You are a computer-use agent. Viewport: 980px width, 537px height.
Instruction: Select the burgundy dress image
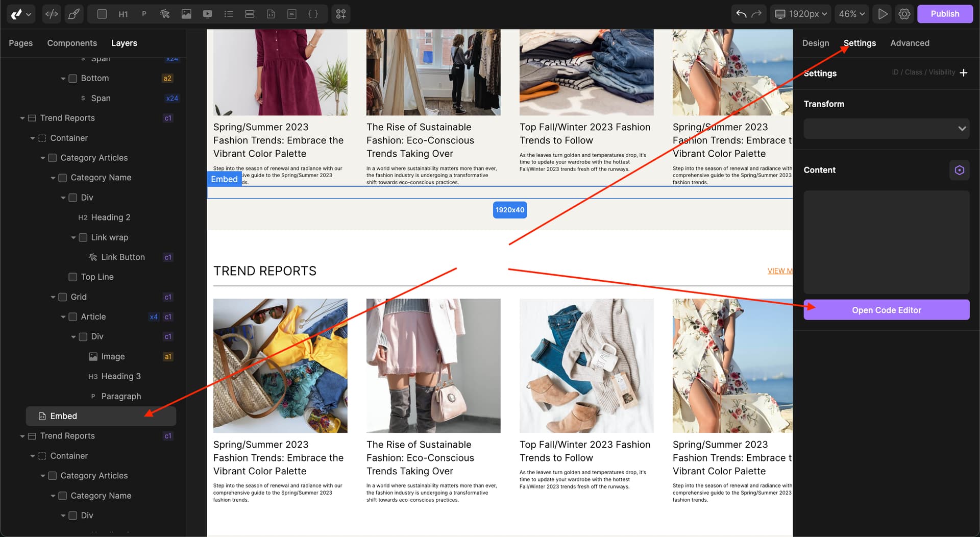pos(280,72)
